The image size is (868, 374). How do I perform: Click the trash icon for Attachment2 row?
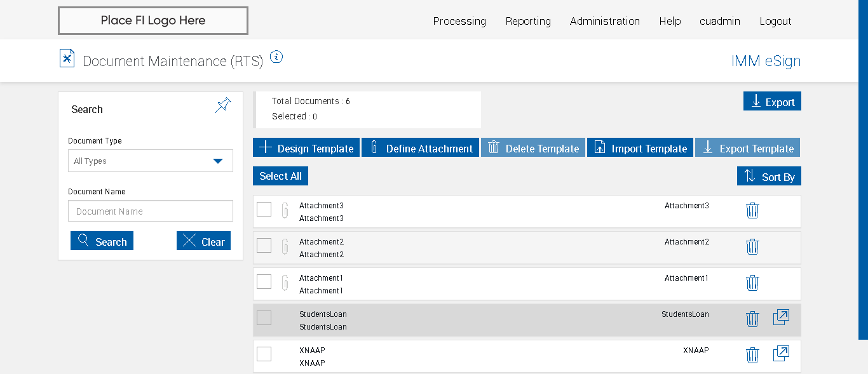[752, 246]
